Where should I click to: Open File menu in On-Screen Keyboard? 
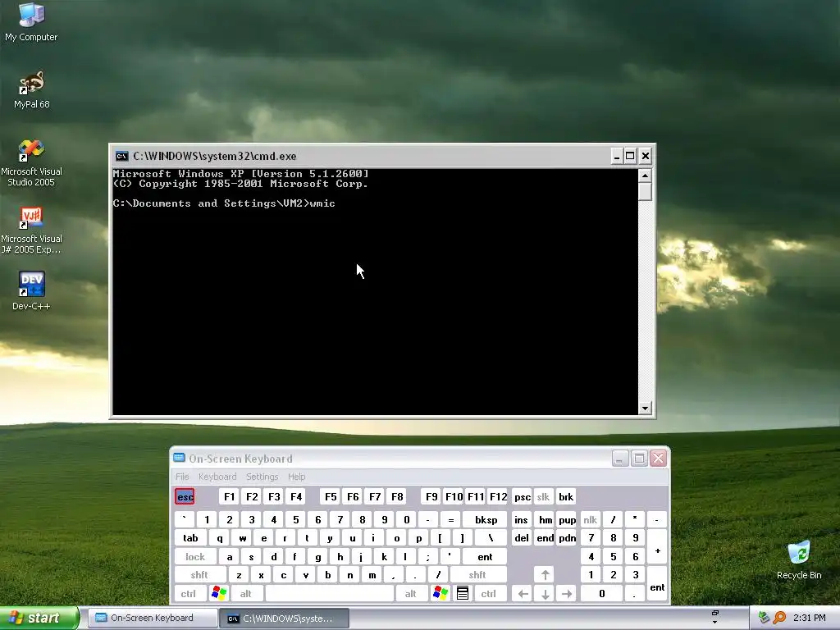point(182,477)
